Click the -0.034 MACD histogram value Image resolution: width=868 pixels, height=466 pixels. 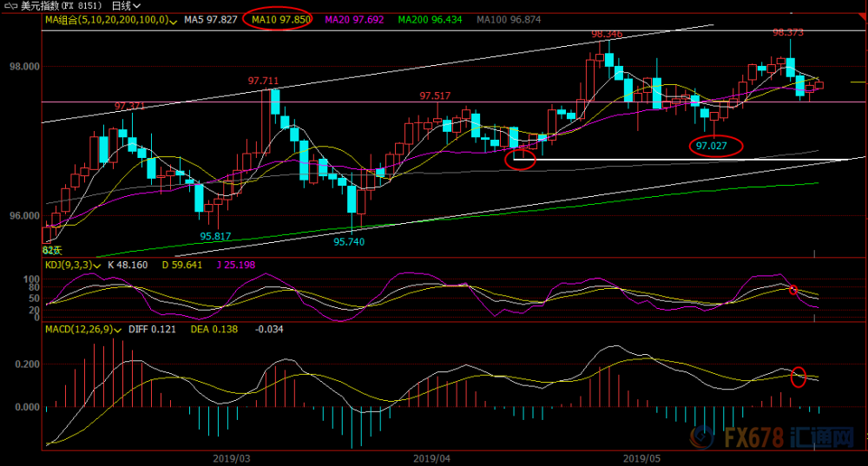click(x=269, y=329)
